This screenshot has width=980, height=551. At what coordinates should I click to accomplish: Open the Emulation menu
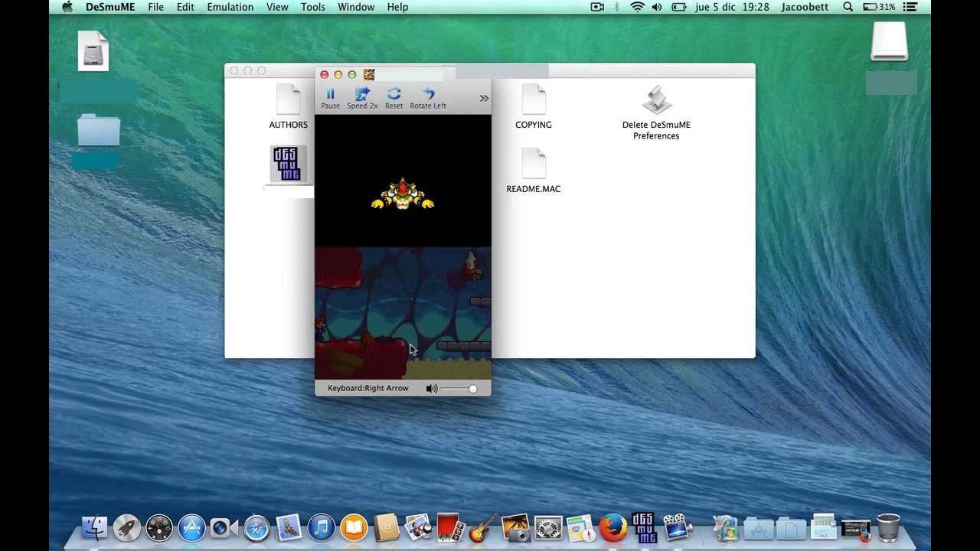tap(230, 7)
